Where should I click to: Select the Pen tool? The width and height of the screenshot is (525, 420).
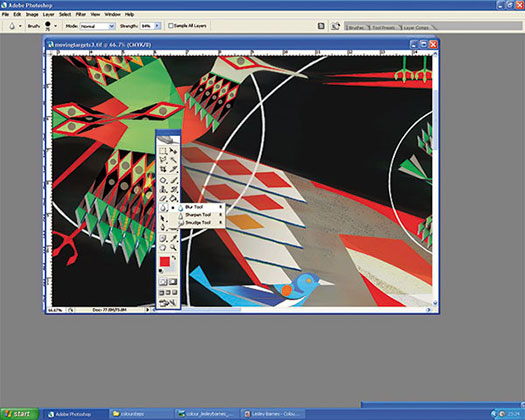pyautogui.click(x=163, y=228)
